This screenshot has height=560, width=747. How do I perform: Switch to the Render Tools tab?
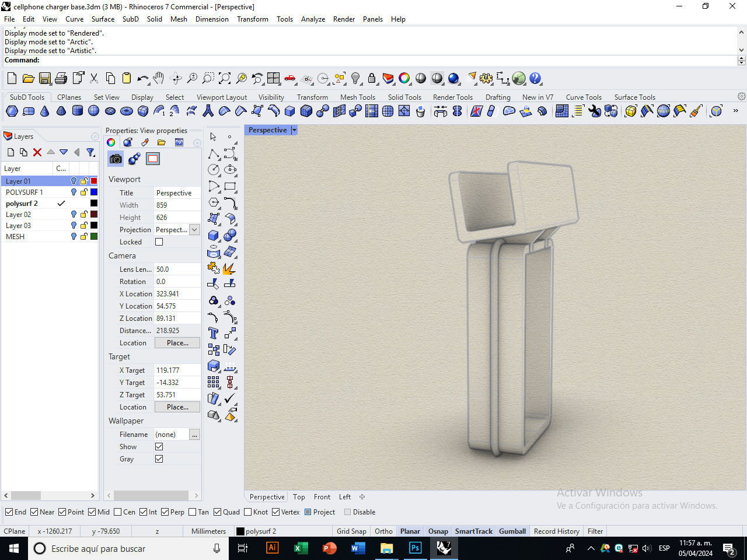click(452, 97)
